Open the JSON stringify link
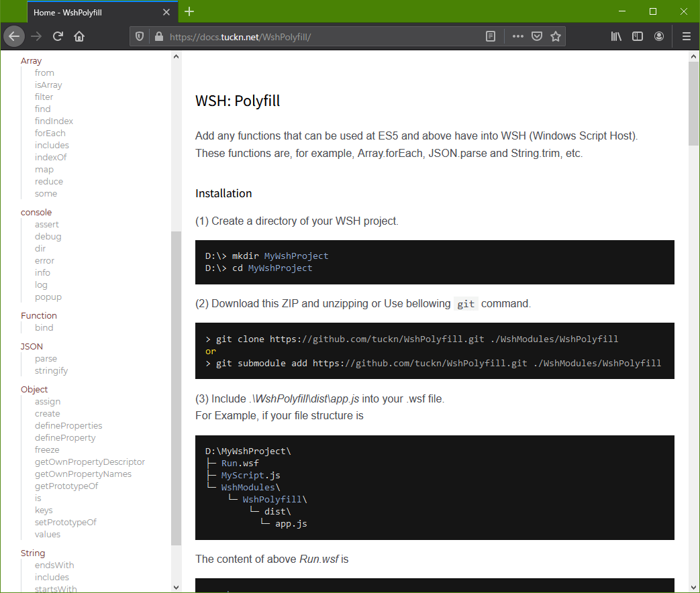The width and height of the screenshot is (700, 593). pyautogui.click(x=51, y=370)
